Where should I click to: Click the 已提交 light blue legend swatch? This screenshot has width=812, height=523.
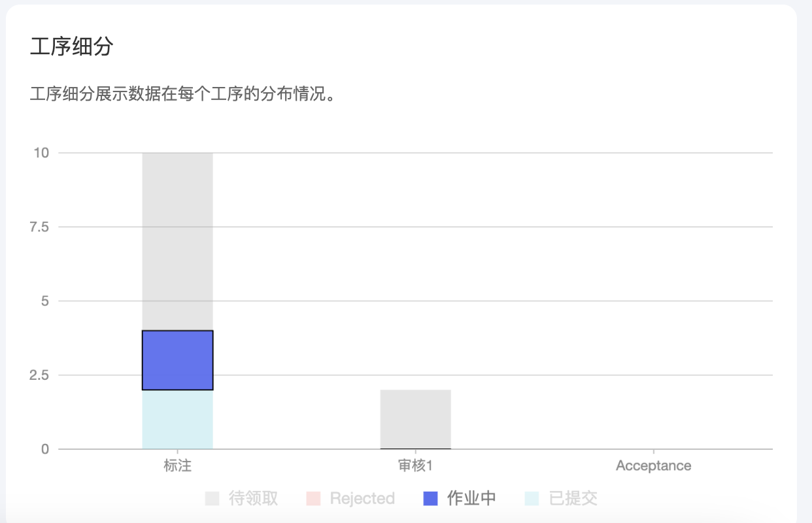point(532,499)
